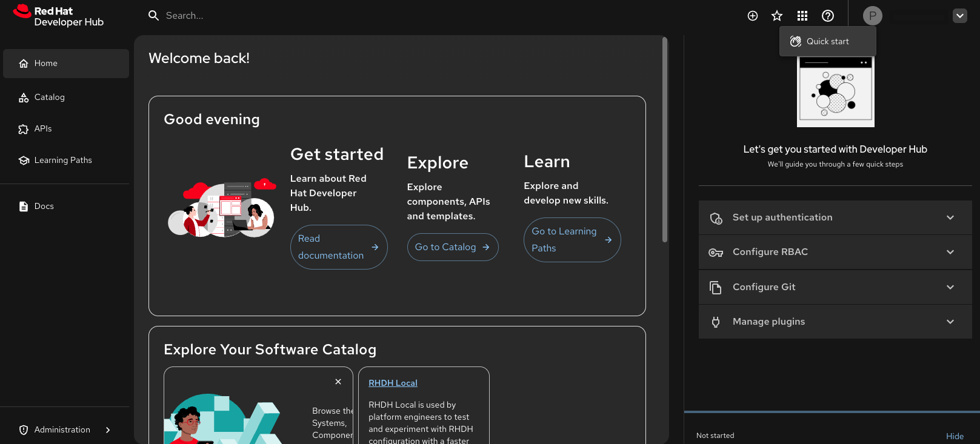Image resolution: width=980 pixels, height=444 pixels.
Task: Open starred items via star icon
Action: coord(777,16)
